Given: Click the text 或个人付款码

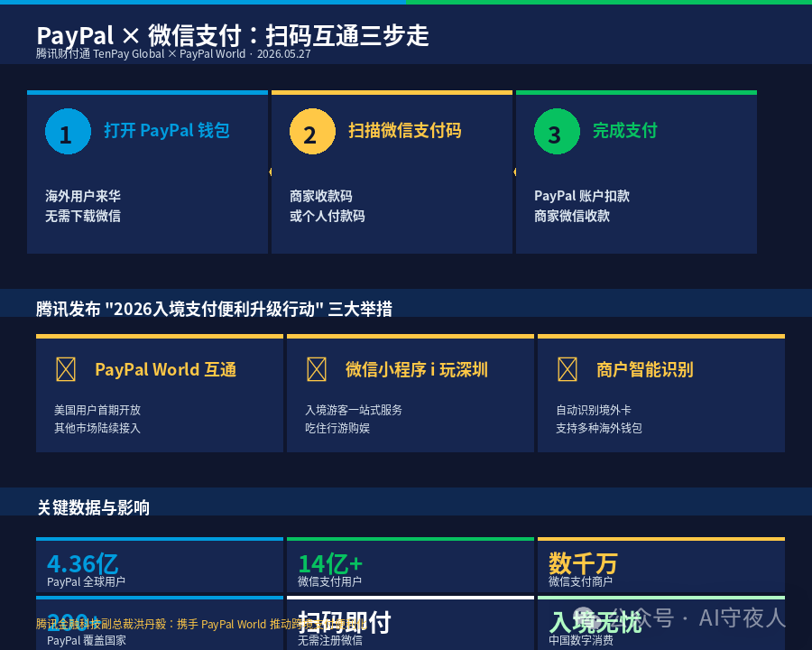Looking at the screenshot, I should [328, 216].
